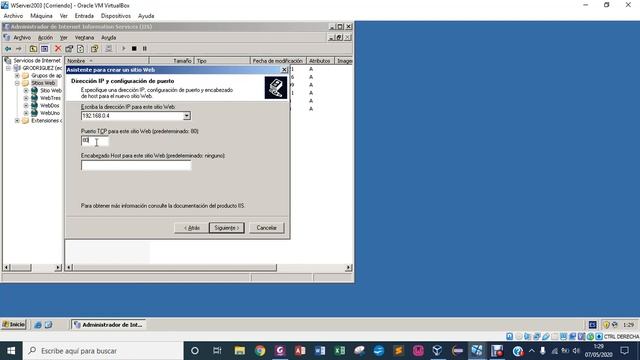Click the host header input field
The image size is (640, 360).
[x=136, y=165]
